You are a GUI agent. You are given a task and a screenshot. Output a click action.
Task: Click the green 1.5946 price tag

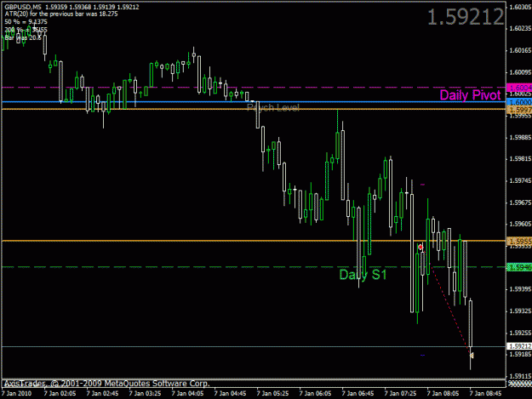[519, 267]
